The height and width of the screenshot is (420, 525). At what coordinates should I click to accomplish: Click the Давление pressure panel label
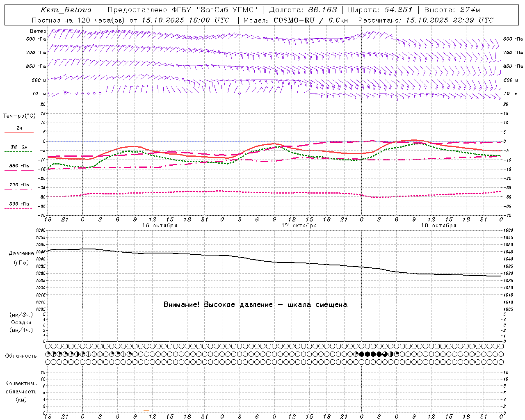pyautogui.click(x=21, y=253)
